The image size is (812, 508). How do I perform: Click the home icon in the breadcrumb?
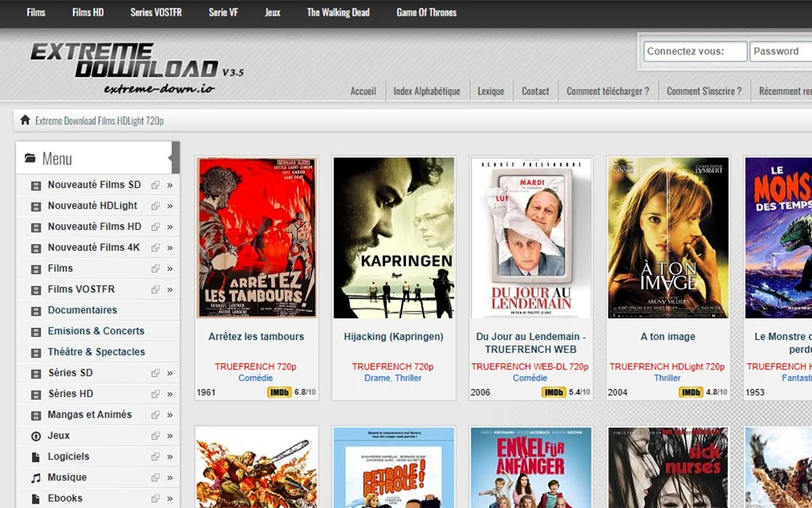tap(25, 120)
